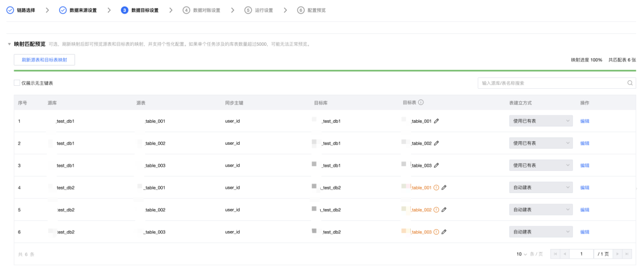This screenshot has width=644, height=268.
Task: Click 编辑 link in row 5
Action: (584, 210)
